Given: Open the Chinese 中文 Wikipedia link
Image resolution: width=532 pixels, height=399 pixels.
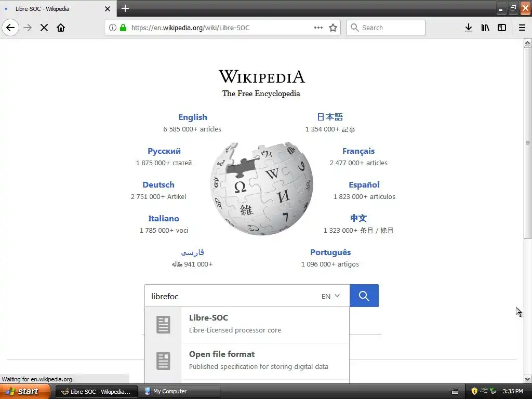Looking at the screenshot, I should 358,218.
